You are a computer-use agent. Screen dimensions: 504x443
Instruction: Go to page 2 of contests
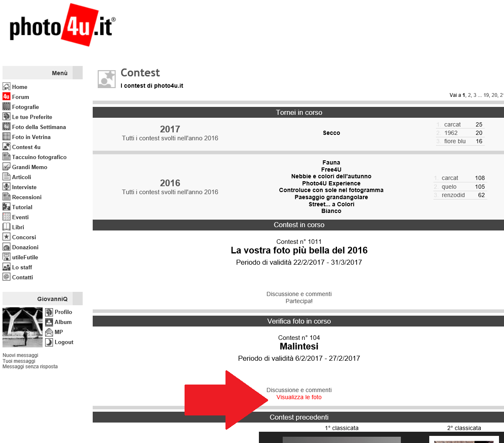click(469, 95)
